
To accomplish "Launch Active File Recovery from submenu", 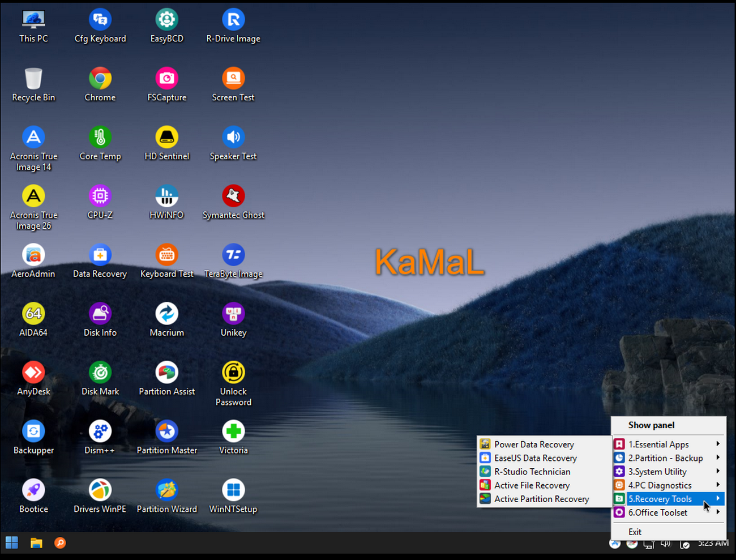I will coord(544,485).
